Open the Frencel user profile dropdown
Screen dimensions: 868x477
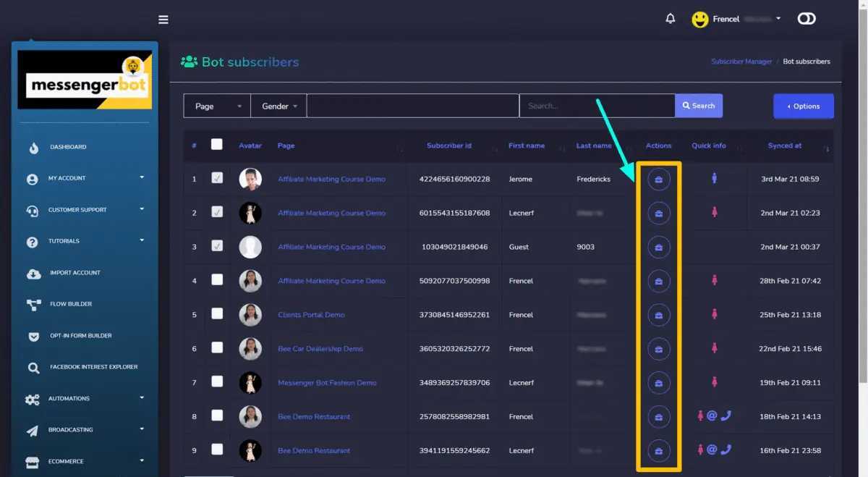tap(736, 19)
